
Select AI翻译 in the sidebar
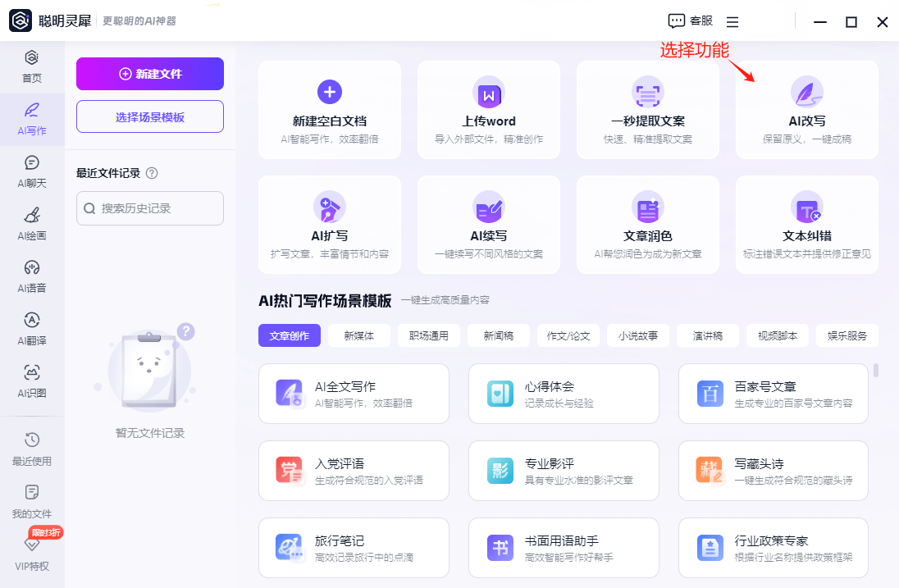pyautogui.click(x=32, y=329)
